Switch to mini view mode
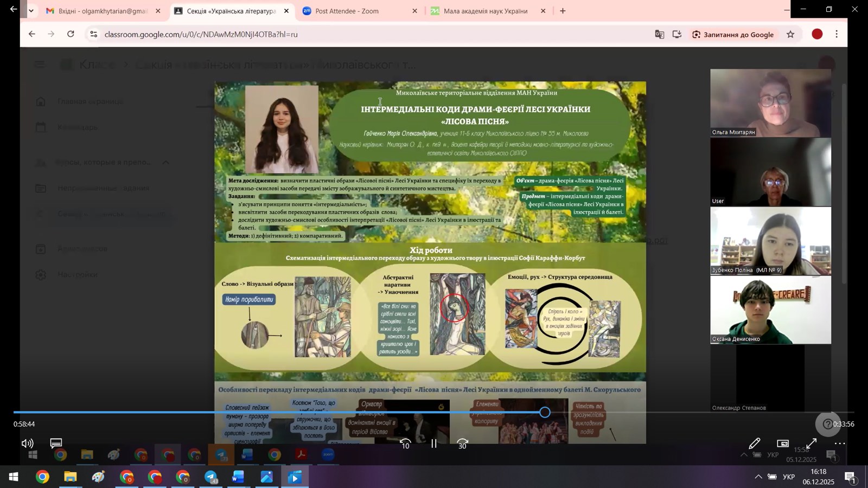 coord(782,444)
